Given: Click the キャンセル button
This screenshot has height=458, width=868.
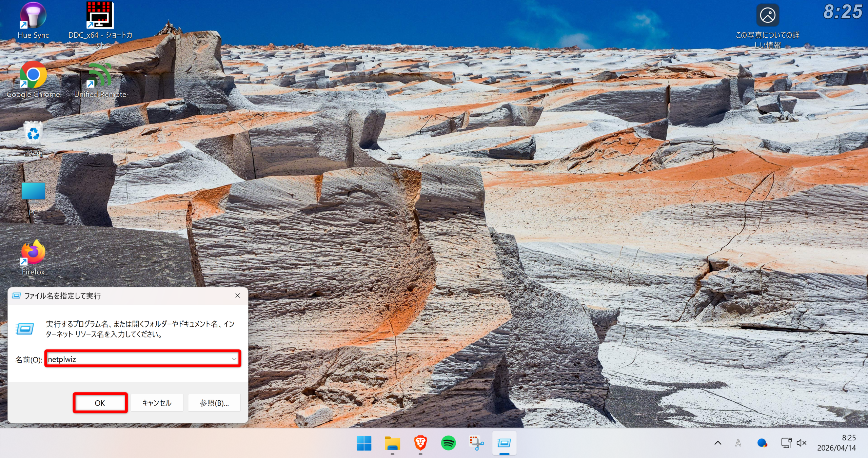Looking at the screenshot, I should click(x=157, y=403).
